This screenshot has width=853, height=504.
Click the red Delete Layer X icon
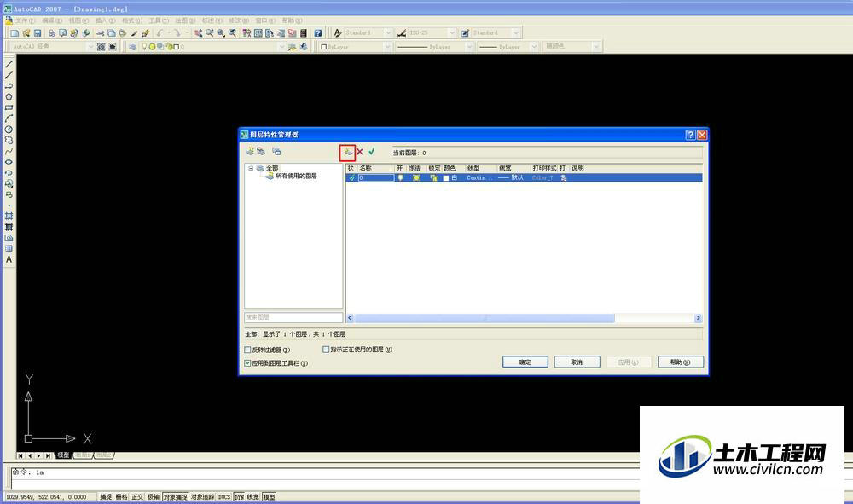(x=360, y=153)
